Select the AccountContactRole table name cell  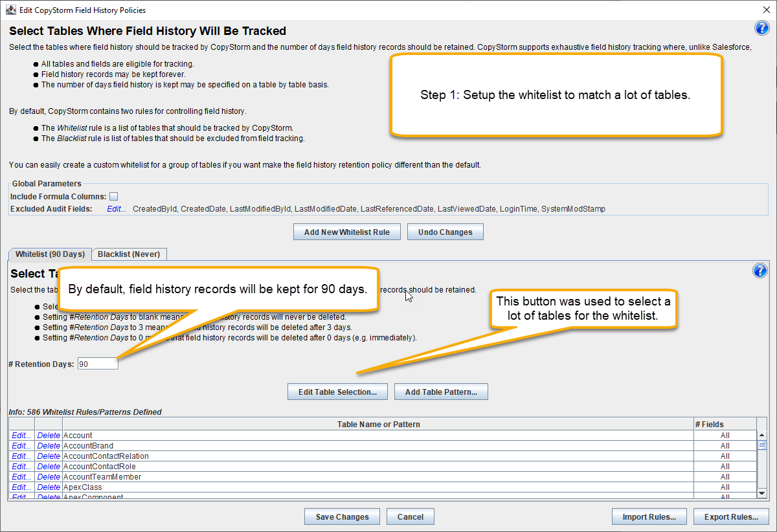point(377,467)
